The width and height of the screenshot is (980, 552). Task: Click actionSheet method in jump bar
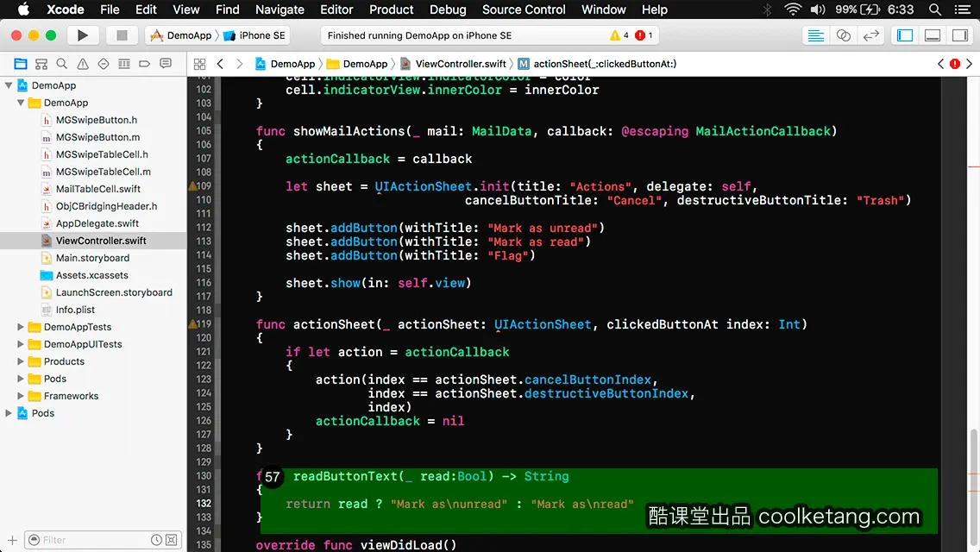tap(597, 64)
